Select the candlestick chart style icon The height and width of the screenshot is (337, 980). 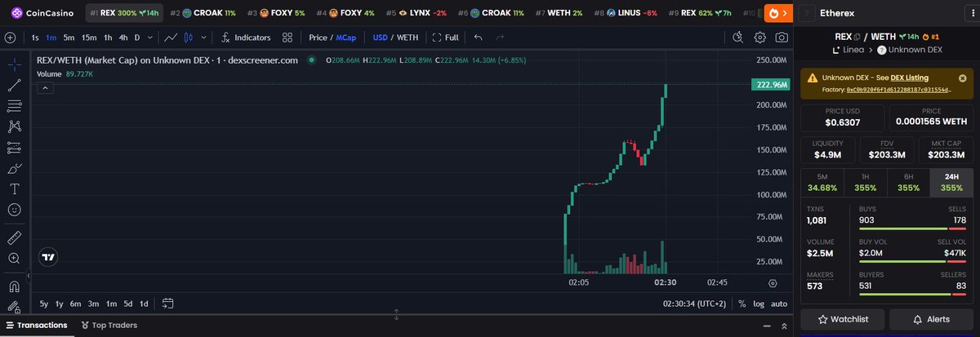tap(190, 38)
